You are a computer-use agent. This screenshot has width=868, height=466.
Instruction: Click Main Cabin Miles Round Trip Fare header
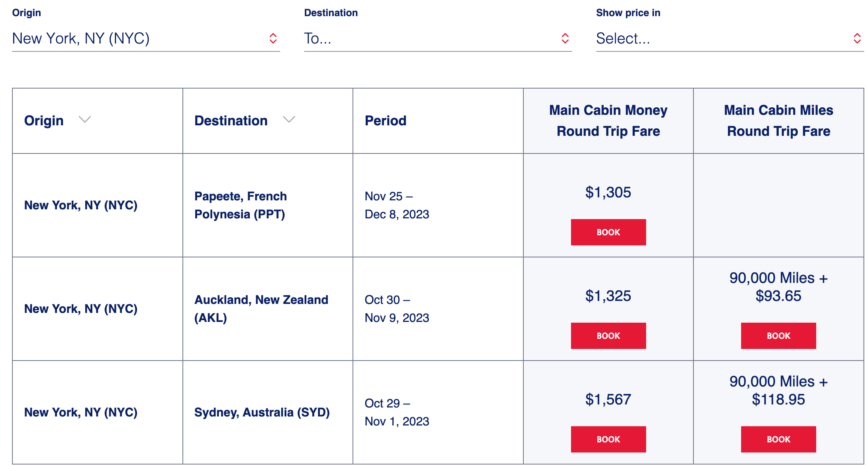point(779,121)
